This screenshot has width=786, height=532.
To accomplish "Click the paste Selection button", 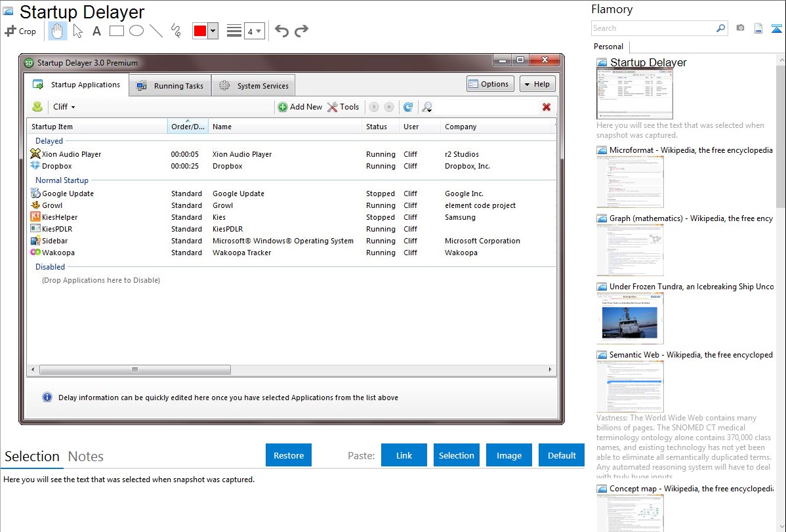I will (x=456, y=455).
